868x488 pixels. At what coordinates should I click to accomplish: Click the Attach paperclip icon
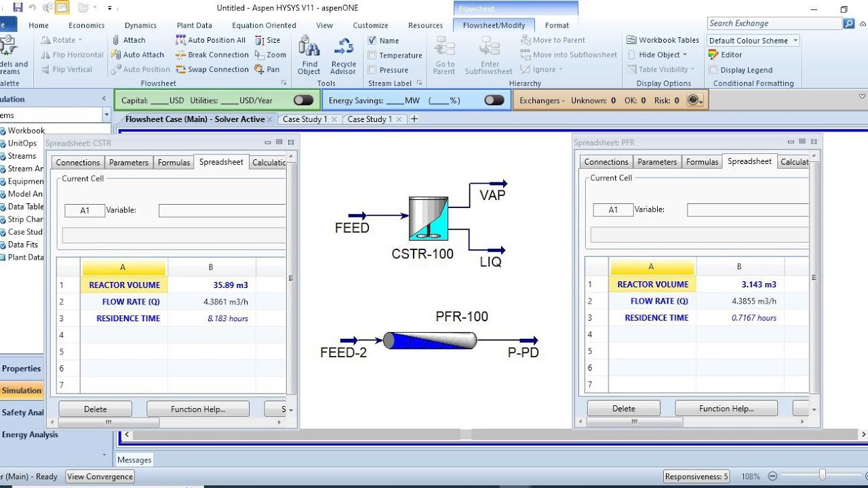point(116,40)
